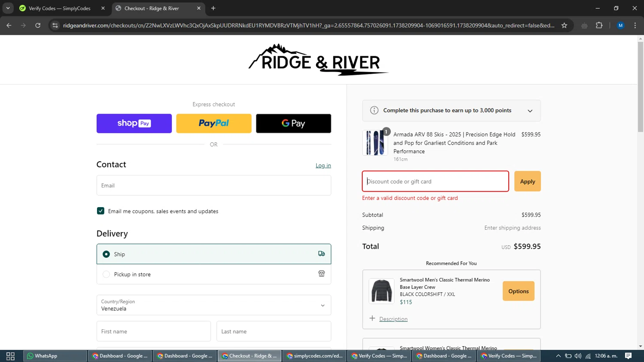Go back in the browser
Image resolution: width=644 pixels, height=362 pixels.
(x=9, y=25)
